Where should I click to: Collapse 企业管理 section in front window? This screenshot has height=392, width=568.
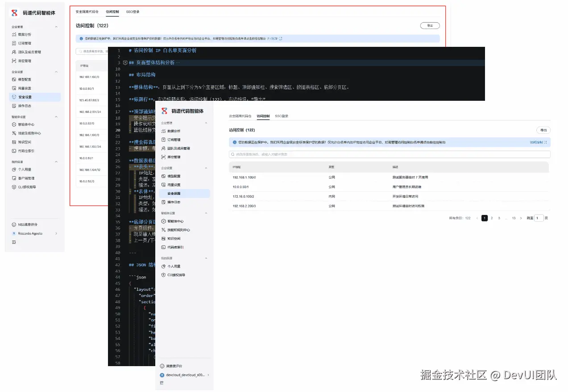[206, 123]
